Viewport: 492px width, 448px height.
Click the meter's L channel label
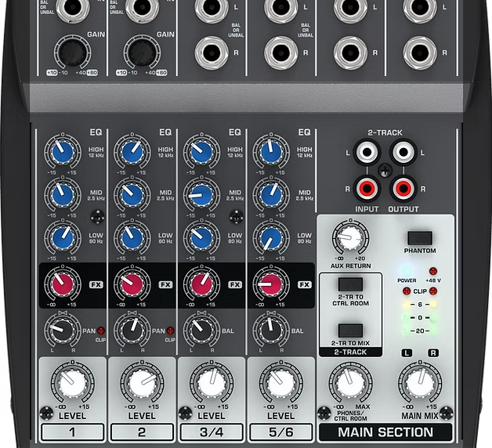tap(407, 353)
